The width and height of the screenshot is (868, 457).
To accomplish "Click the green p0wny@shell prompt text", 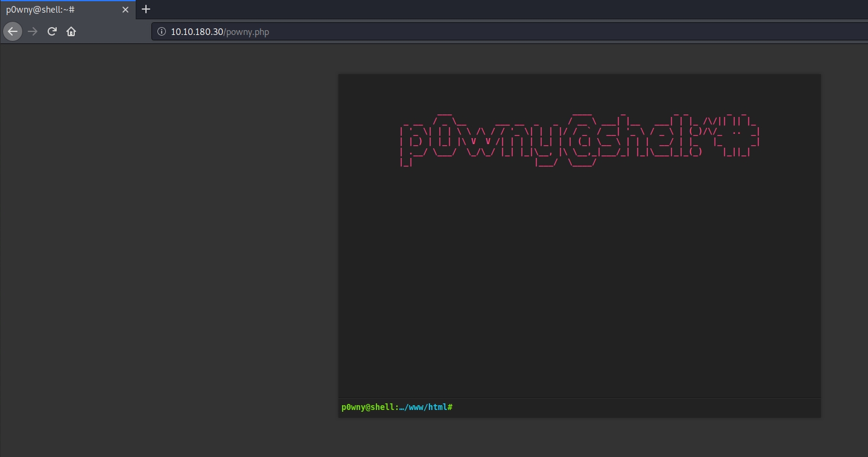I will point(368,408).
